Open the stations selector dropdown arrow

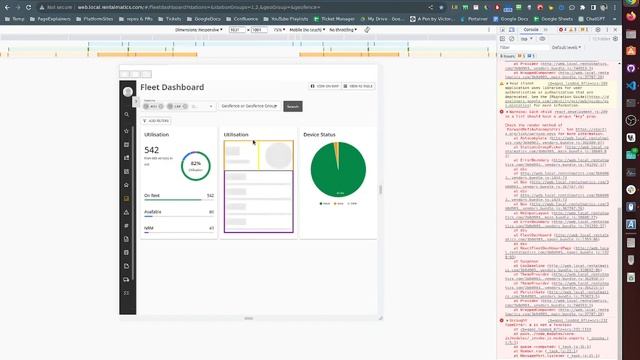211,107
